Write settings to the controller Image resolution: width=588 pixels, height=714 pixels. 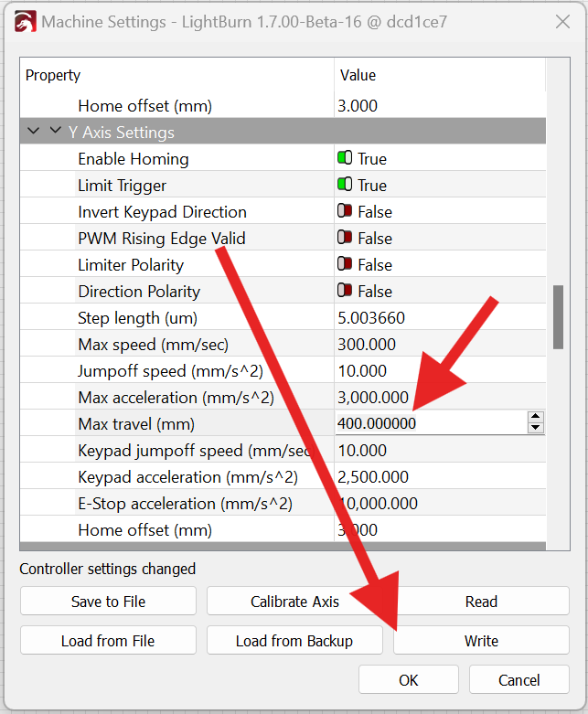tap(481, 641)
